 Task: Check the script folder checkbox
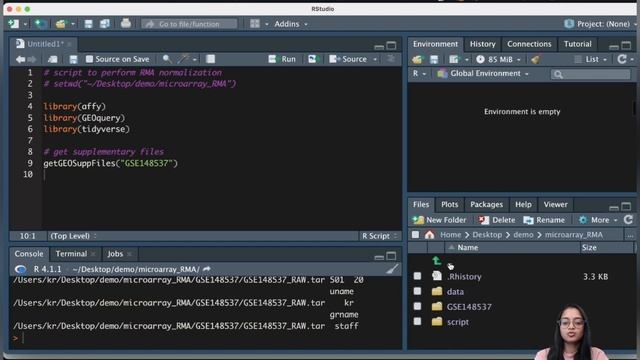coord(417,322)
